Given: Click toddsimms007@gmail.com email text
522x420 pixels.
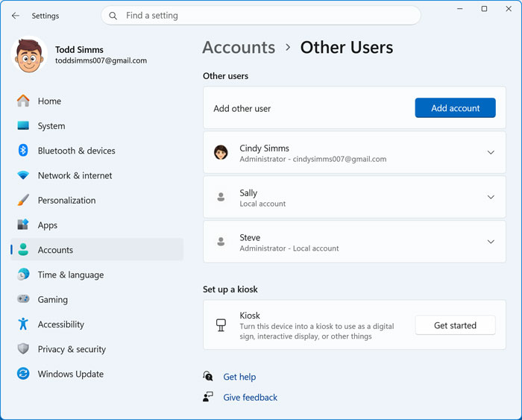Looking at the screenshot, I should click(101, 60).
